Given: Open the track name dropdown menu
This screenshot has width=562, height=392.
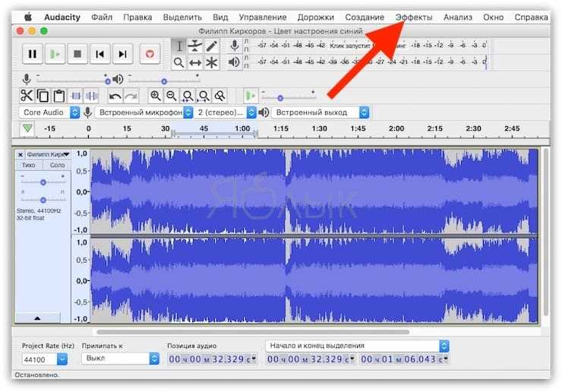Looking at the screenshot, I should 48,154.
